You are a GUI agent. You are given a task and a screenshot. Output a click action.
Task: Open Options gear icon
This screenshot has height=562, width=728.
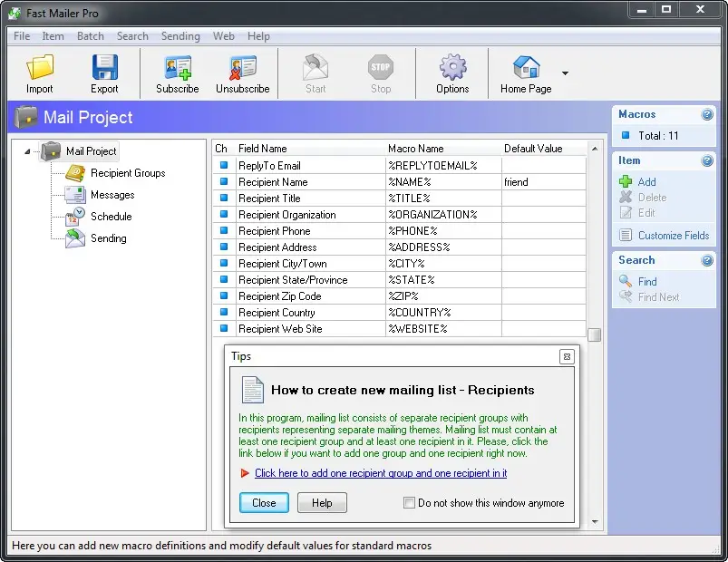452,67
